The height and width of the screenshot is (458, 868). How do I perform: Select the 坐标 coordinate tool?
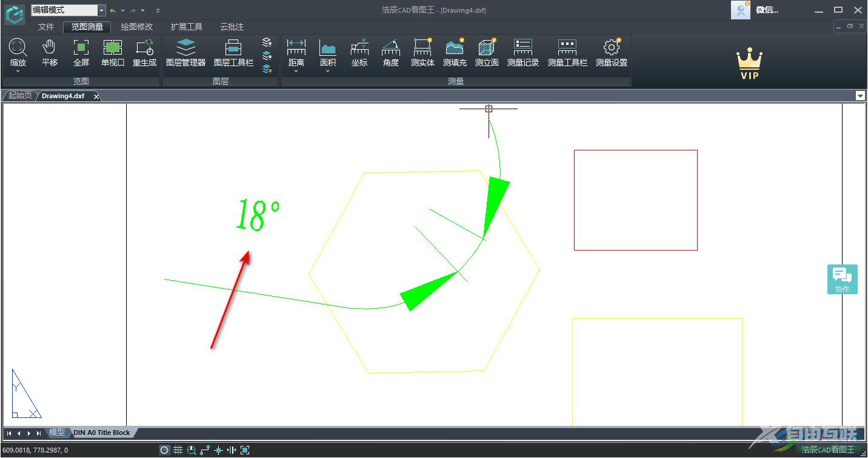359,52
